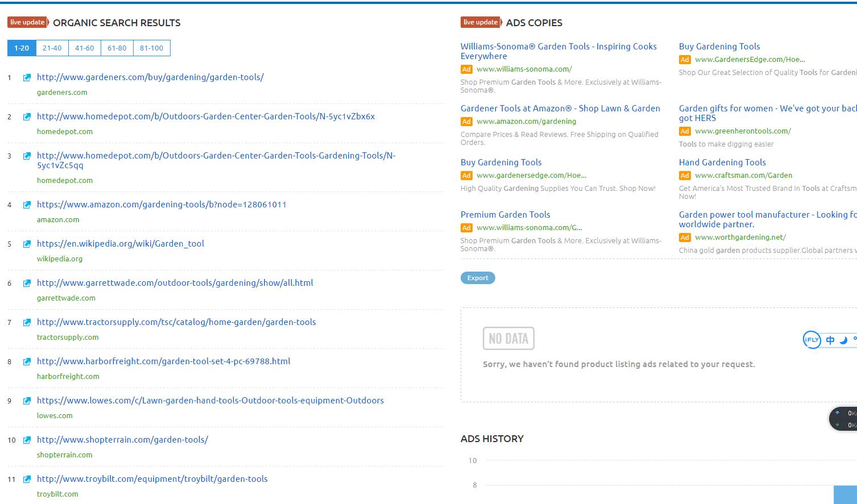Open Williams-Sonoma Garden Tools Inspiring Cooks ad
The height and width of the screenshot is (504, 857).
click(x=558, y=51)
